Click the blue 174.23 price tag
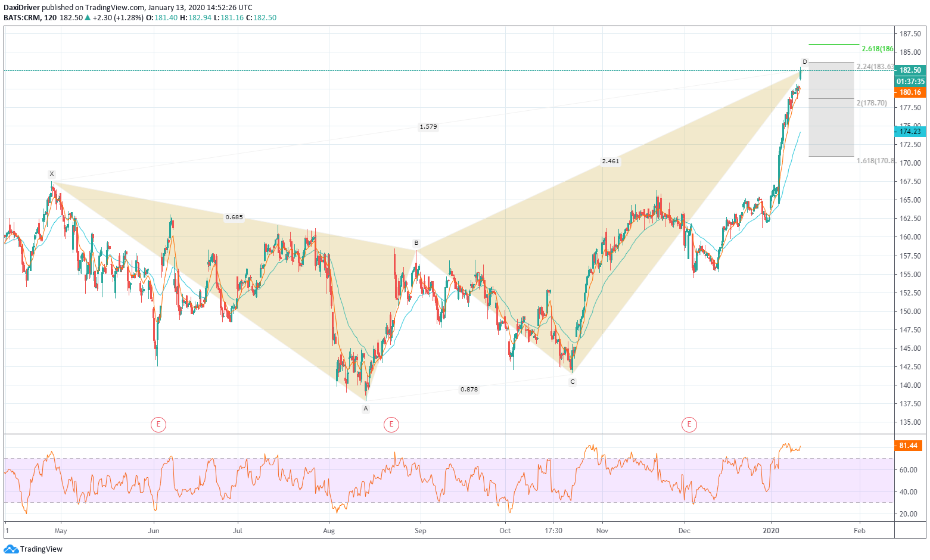 [x=910, y=132]
